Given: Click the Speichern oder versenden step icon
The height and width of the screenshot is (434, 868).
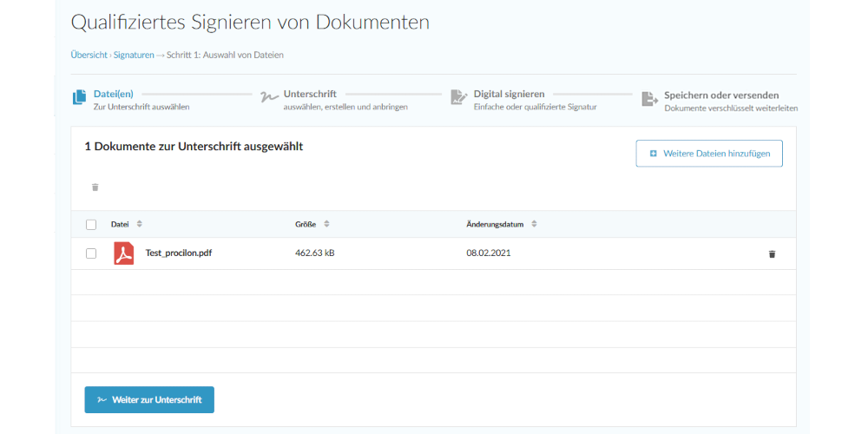Looking at the screenshot, I should point(649,99).
